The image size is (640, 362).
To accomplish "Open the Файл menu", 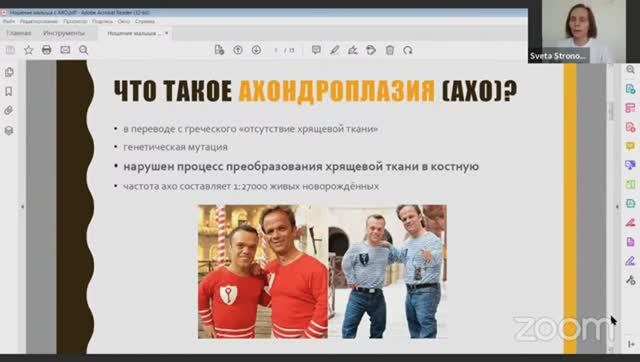I will 9,21.
